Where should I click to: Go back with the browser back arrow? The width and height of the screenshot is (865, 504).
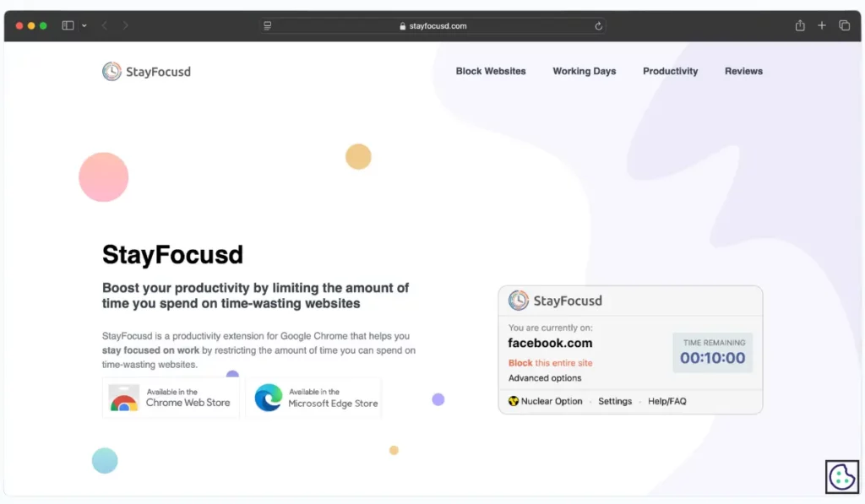pos(104,25)
